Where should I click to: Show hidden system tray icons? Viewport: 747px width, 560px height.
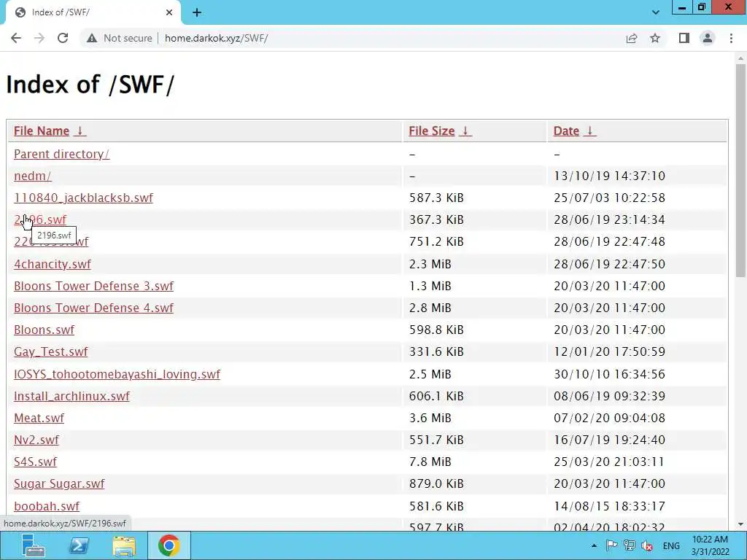tap(594, 545)
